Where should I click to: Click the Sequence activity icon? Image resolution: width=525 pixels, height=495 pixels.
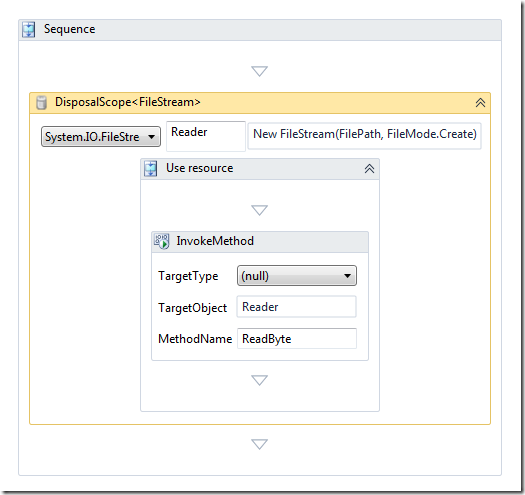(28, 29)
